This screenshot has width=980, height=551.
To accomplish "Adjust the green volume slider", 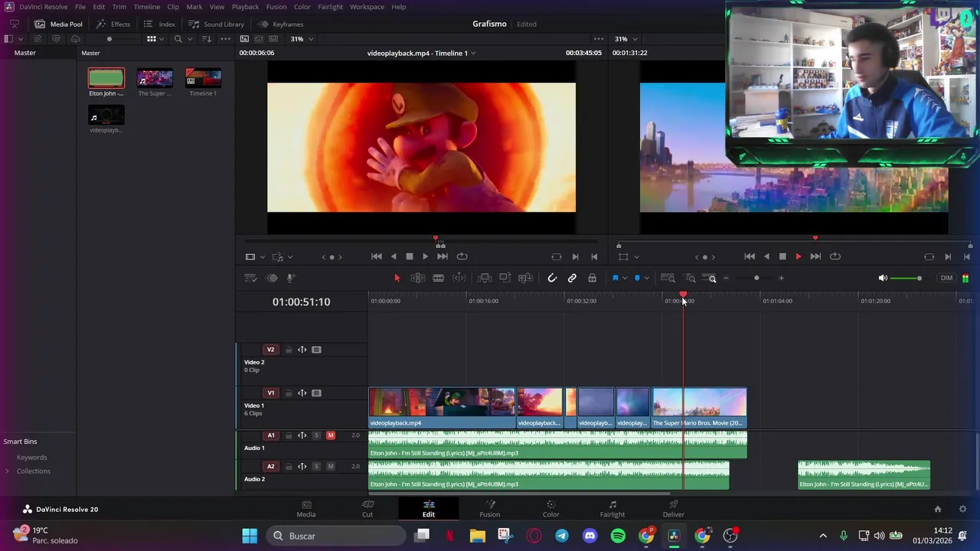I will pos(908,278).
